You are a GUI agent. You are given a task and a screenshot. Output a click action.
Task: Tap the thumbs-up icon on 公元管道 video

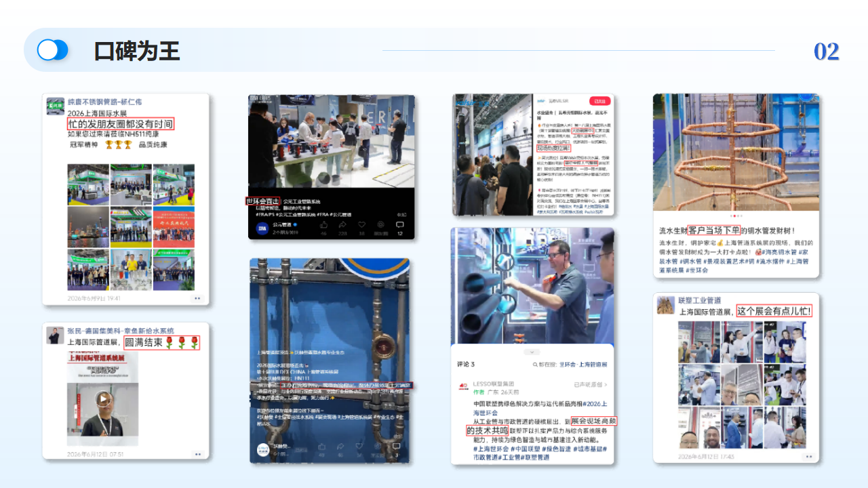tap(323, 224)
